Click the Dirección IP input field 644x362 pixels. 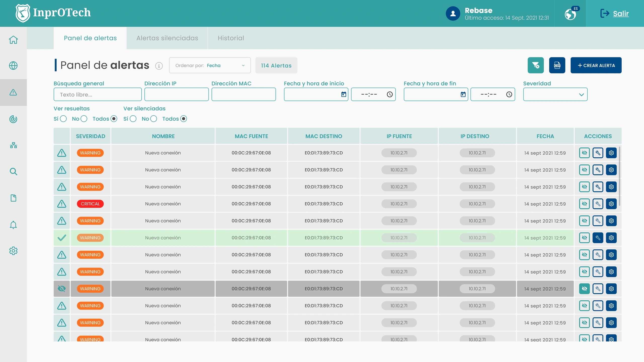tap(176, 94)
